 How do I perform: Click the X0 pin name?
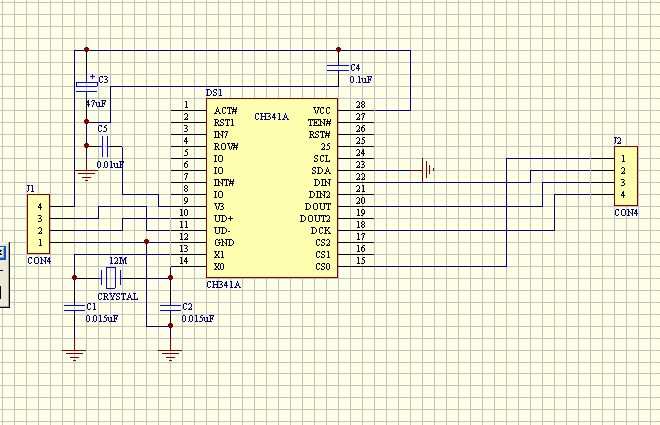[219, 267]
